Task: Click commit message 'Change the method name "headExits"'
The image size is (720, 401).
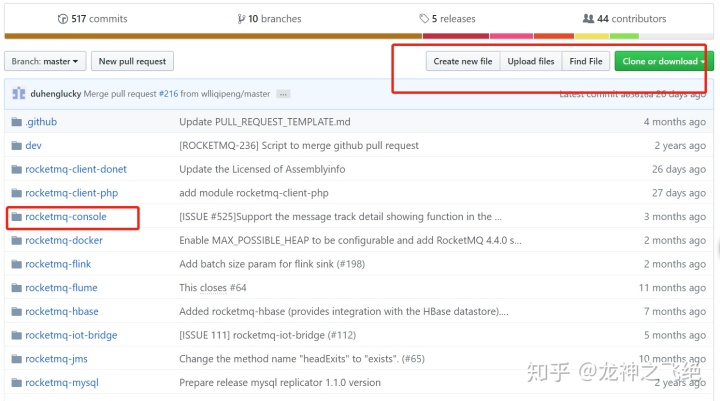Action: coord(302,359)
